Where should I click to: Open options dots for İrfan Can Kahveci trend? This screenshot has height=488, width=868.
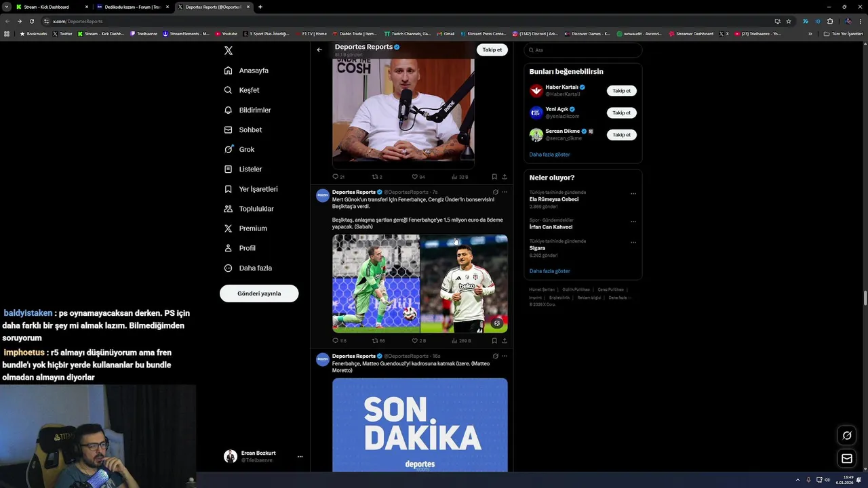point(633,222)
